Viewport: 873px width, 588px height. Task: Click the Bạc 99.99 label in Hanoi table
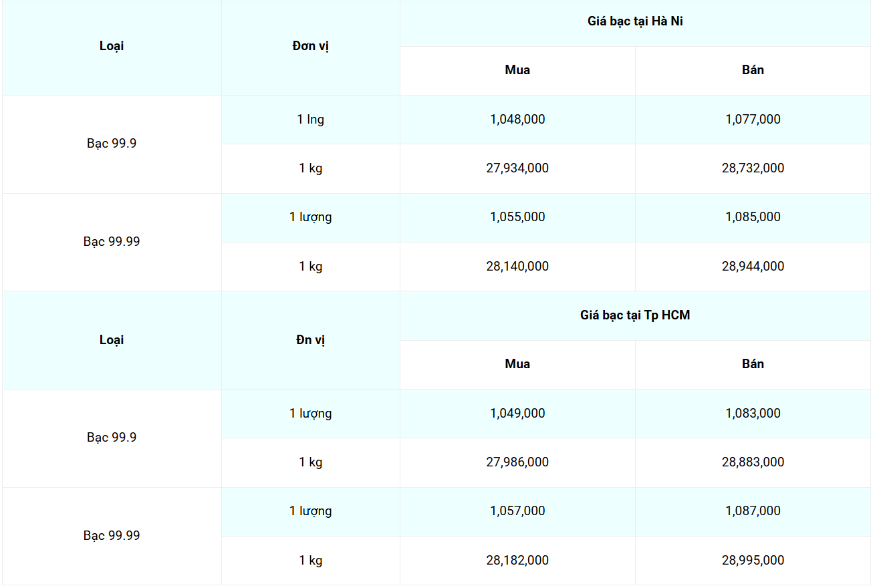pyautogui.click(x=112, y=242)
